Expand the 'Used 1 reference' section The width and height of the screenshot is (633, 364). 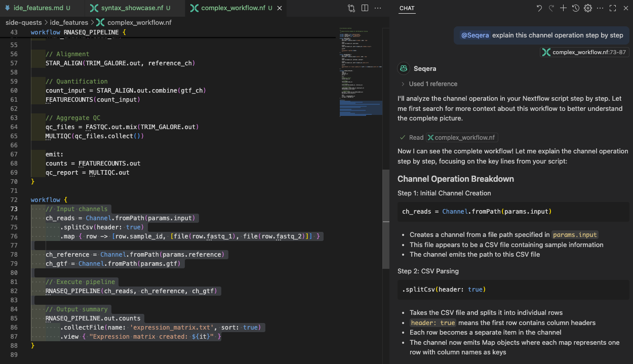[429, 84]
